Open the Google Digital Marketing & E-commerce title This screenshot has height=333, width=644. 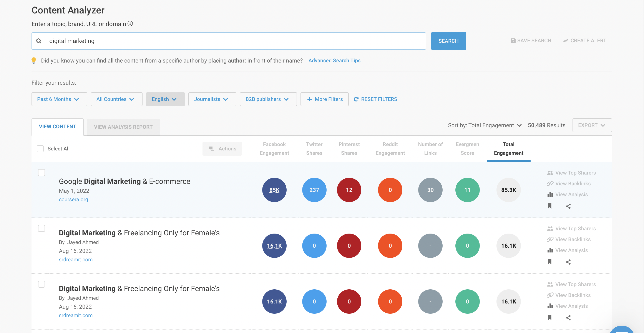124,181
